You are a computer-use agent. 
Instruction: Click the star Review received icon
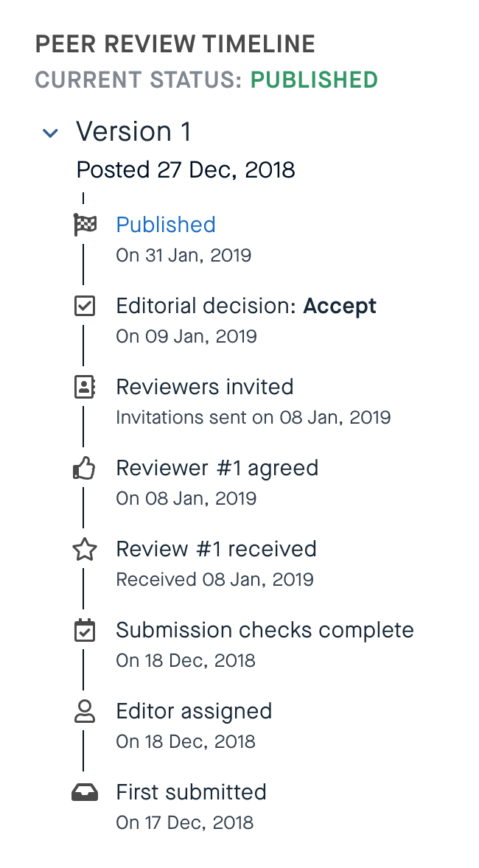[x=85, y=550]
